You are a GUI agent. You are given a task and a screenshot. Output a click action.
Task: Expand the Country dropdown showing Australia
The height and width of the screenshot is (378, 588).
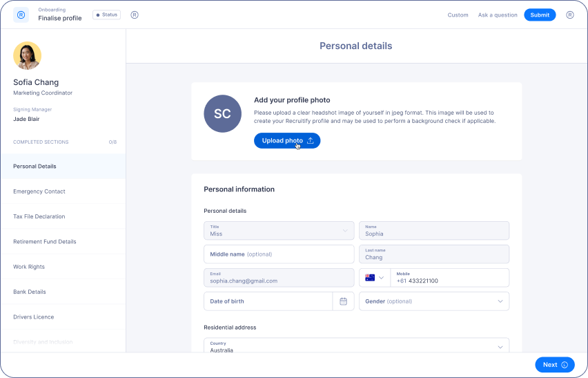pos(356,346)
